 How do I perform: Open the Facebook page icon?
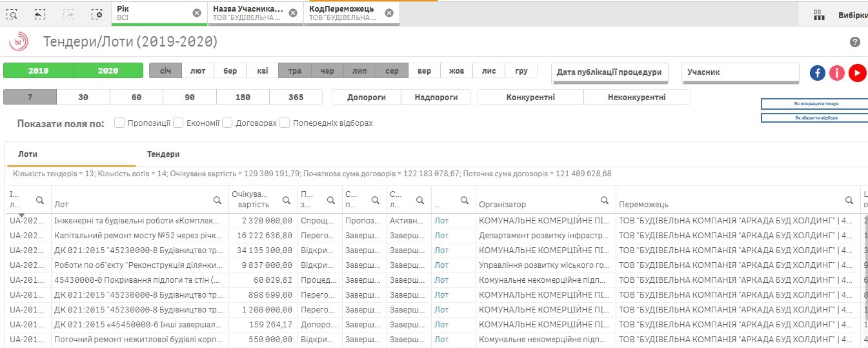(x=818, y=73)
